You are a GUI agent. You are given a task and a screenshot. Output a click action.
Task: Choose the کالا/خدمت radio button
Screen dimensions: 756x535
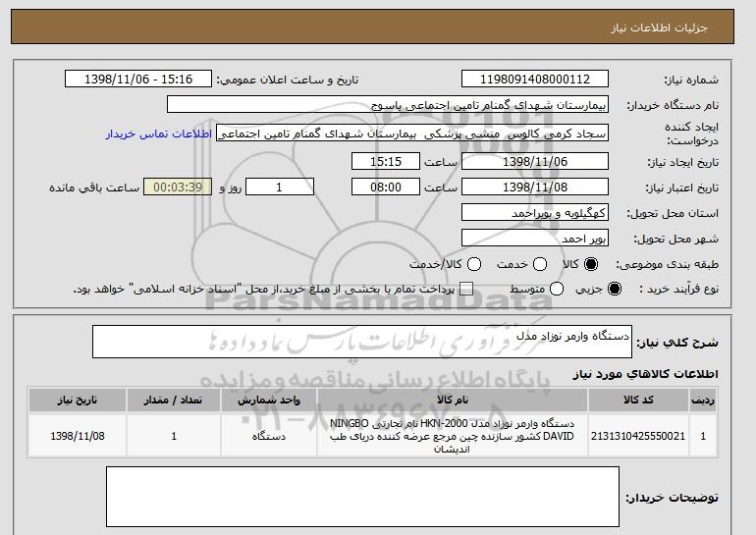pyautogui.click(x=474, y=264)
